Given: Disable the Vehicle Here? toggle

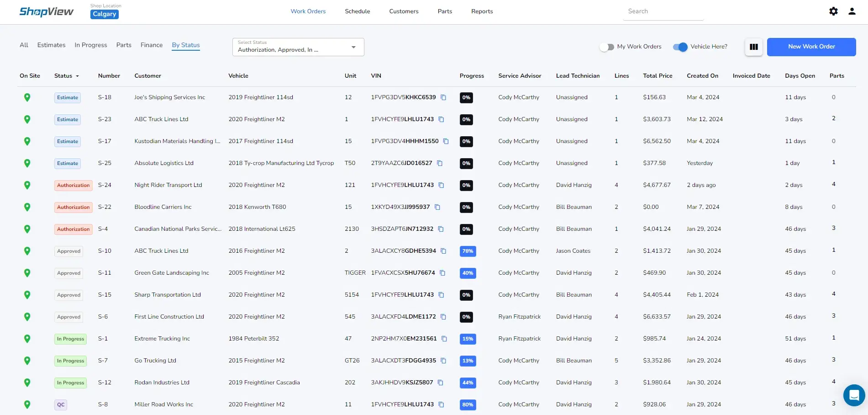Looking at the screenshot, I should pos(681,47).
